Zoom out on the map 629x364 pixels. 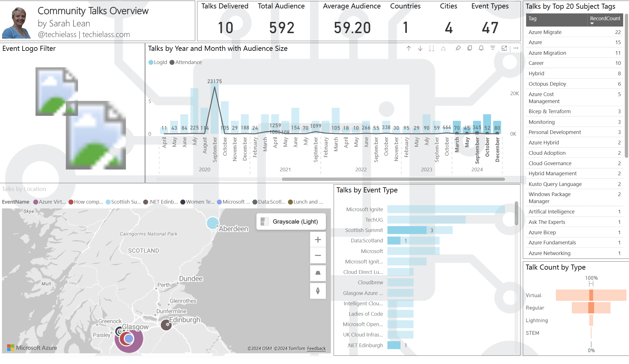(x=318, y=255)
